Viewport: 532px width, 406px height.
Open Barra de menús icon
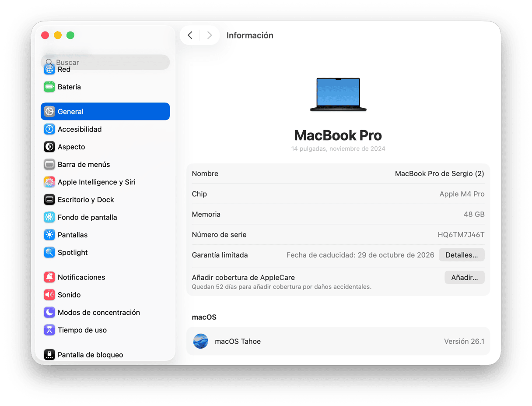tap(49, 165)
